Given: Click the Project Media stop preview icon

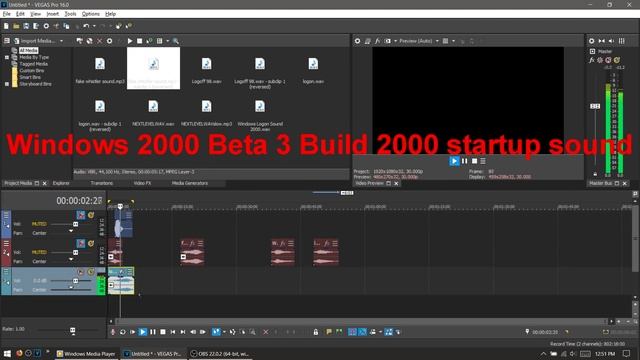Looking at the screenshot, I should click(x=140, y=41).
